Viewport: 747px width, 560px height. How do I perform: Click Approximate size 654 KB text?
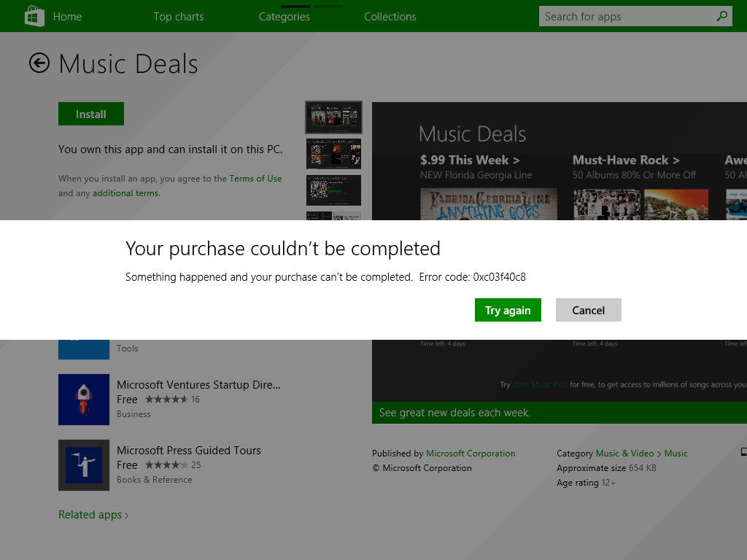click(x=606, y=468)
